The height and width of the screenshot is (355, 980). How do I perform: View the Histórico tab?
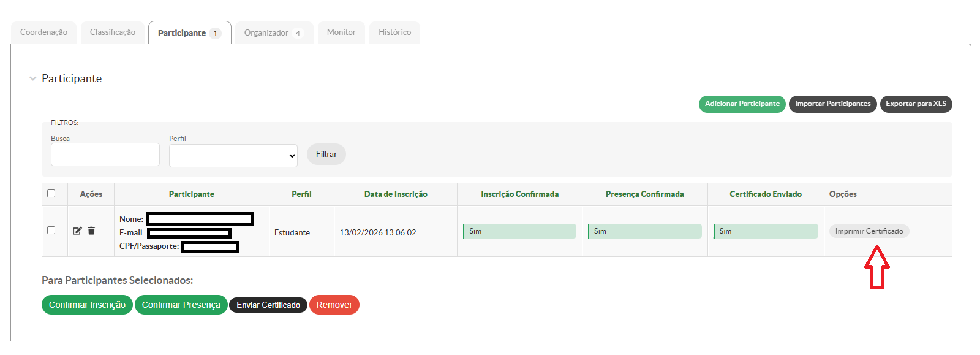(394, 32)
